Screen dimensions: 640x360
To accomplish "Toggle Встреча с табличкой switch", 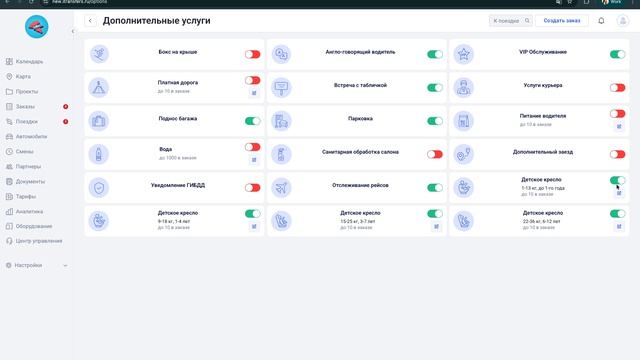I will [435, 88].
